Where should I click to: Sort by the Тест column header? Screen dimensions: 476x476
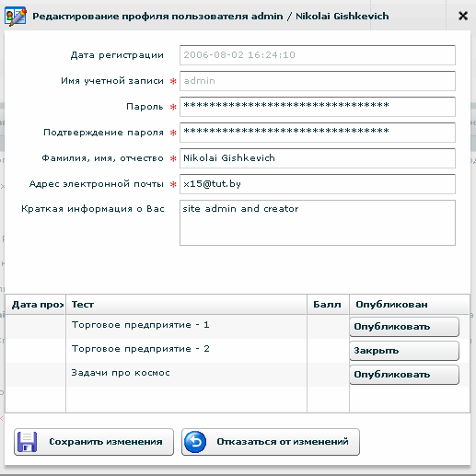click(x=186, y=305)
